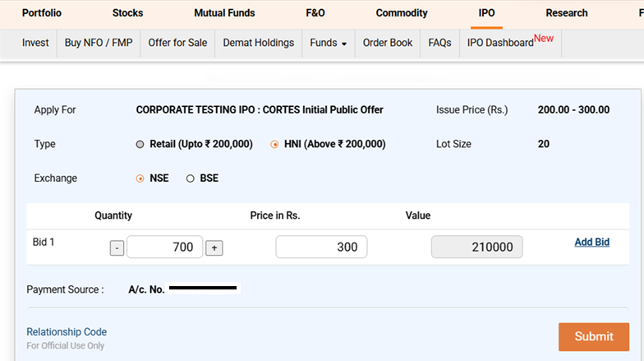Choose NSE exchange radio button

coord(140,178)
